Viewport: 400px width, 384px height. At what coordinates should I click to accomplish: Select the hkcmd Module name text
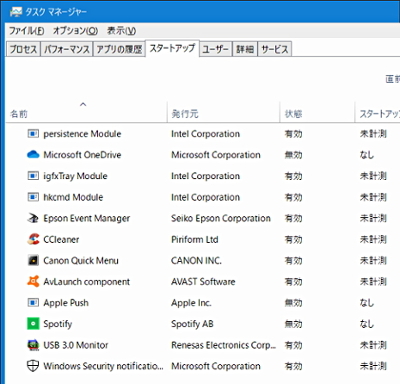click(x=73, y=197)
